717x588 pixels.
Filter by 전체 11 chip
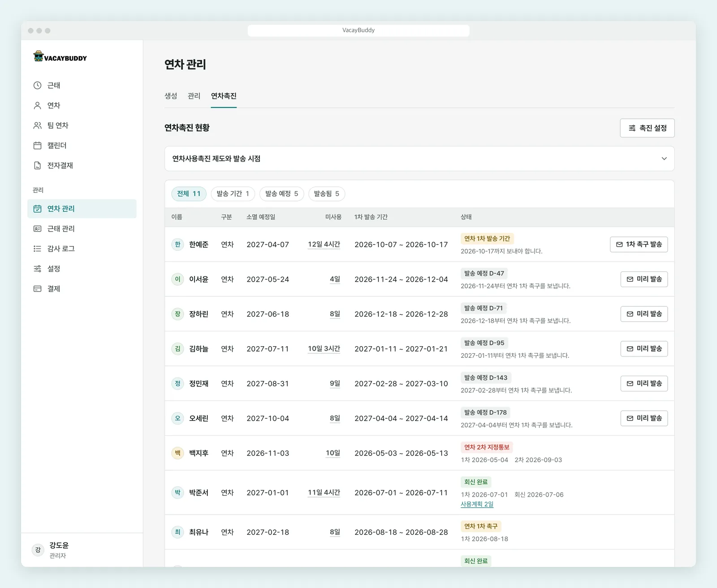[189, 194]
